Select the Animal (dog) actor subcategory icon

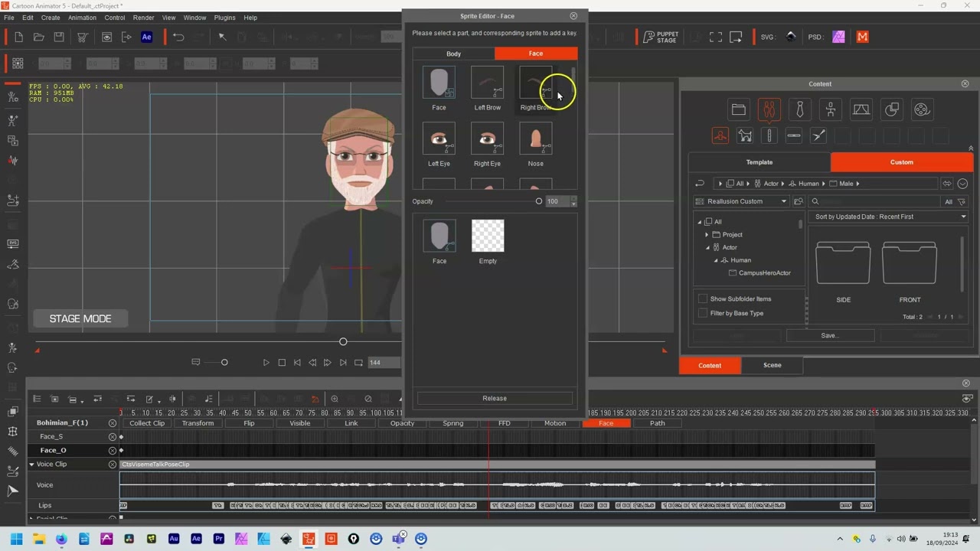tap(745, 136)
